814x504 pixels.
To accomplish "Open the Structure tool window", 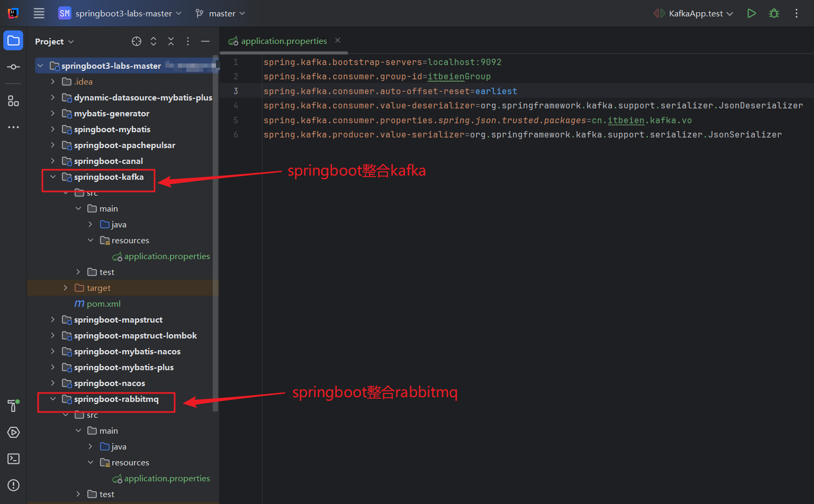I will [x=13, y=100].
